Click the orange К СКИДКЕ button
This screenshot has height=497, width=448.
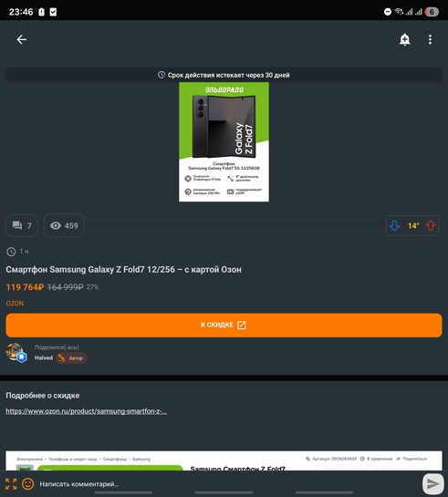[x=224, y=326]
